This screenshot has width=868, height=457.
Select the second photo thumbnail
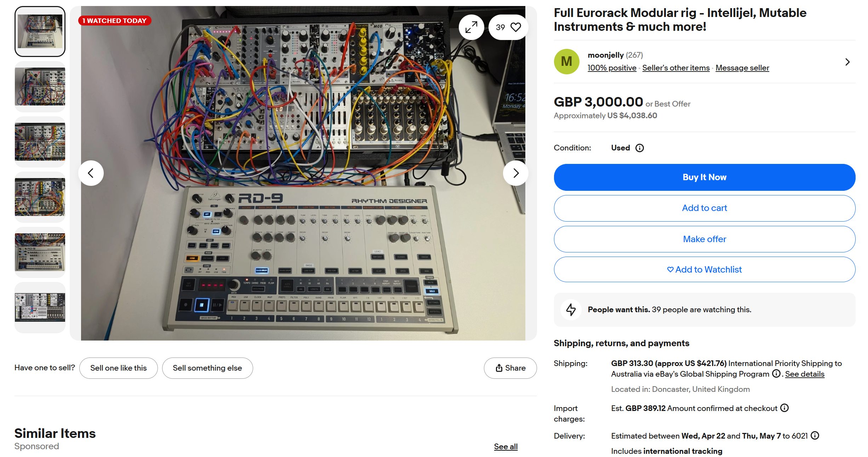pyautogui.click(x=40, y=87)
